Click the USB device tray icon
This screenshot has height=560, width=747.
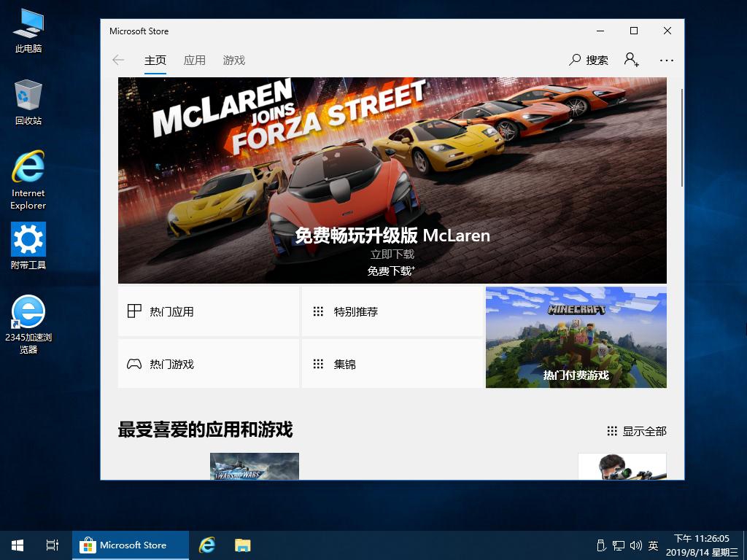(601, 545)
